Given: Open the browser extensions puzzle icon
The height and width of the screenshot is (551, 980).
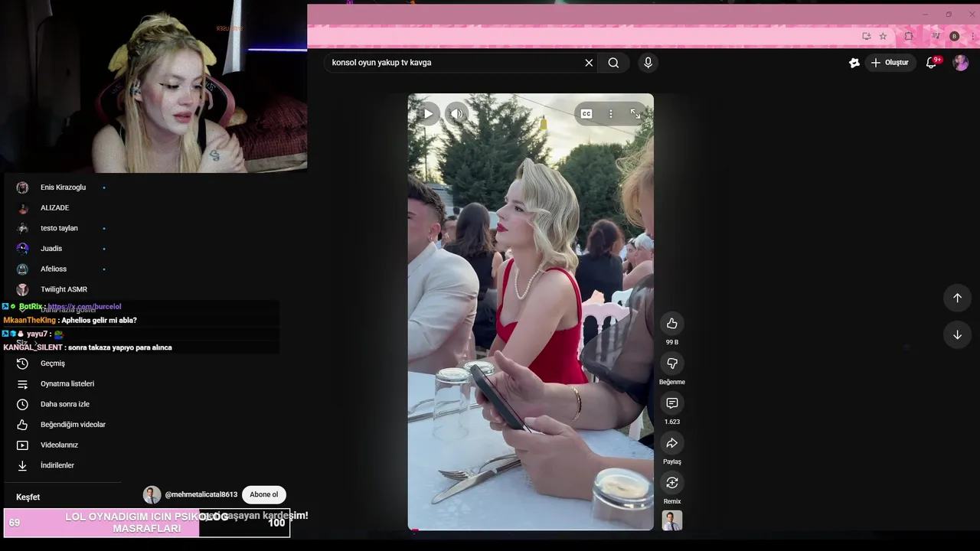Looking at the screenshot, I should point(909,36).
